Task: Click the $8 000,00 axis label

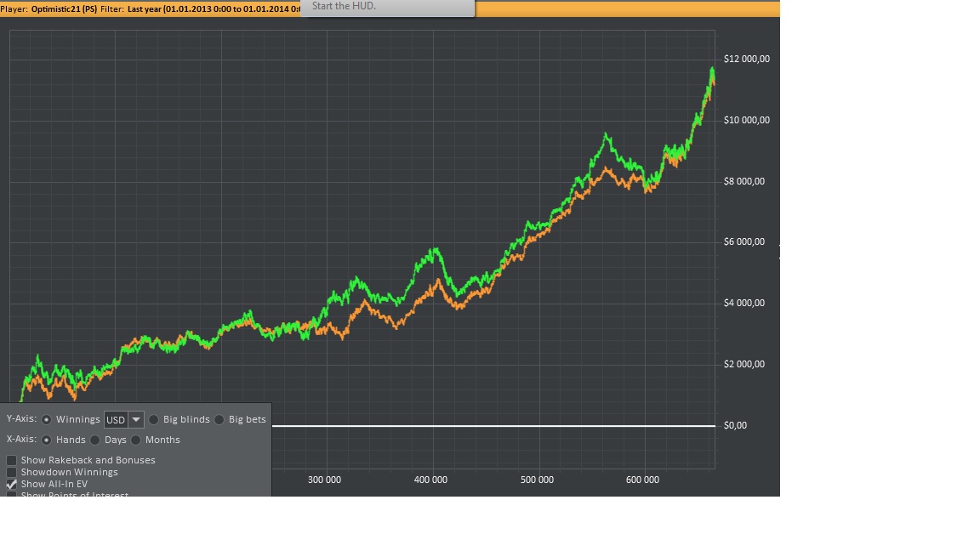Action: click(x=744, y=181)
